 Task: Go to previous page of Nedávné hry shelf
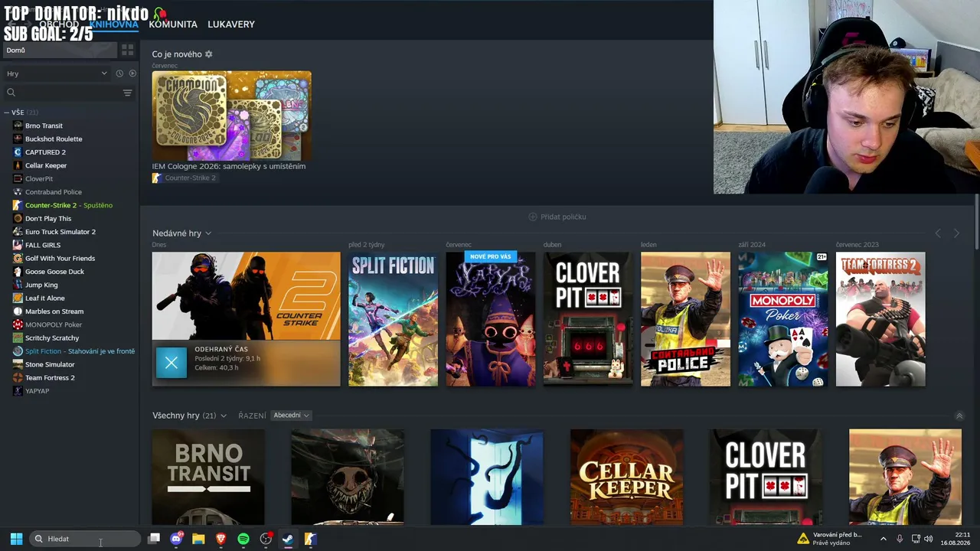(x=938, y=233)
